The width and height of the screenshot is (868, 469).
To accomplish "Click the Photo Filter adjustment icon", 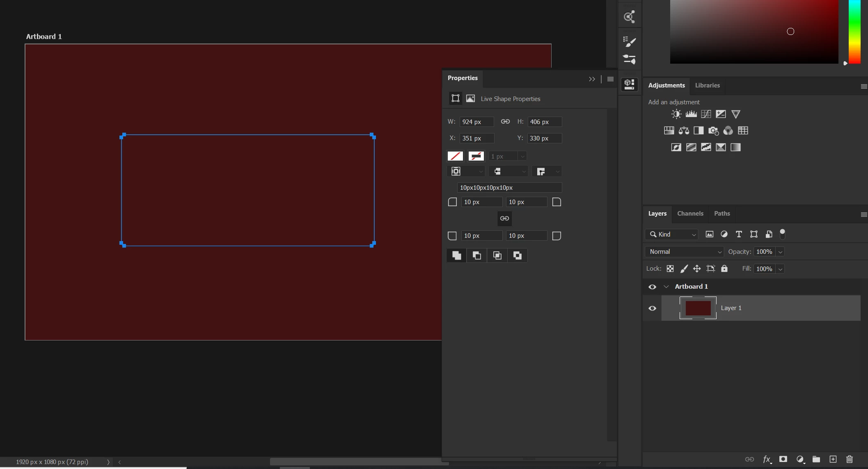I will [713, 131].
